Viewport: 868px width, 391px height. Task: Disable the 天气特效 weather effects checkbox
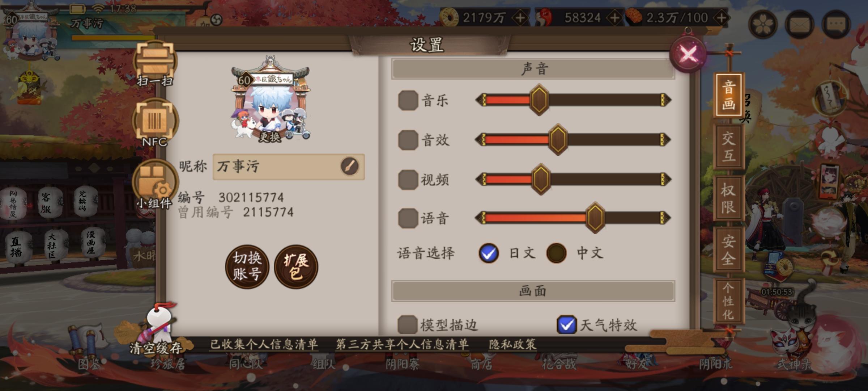coord(566,324)
